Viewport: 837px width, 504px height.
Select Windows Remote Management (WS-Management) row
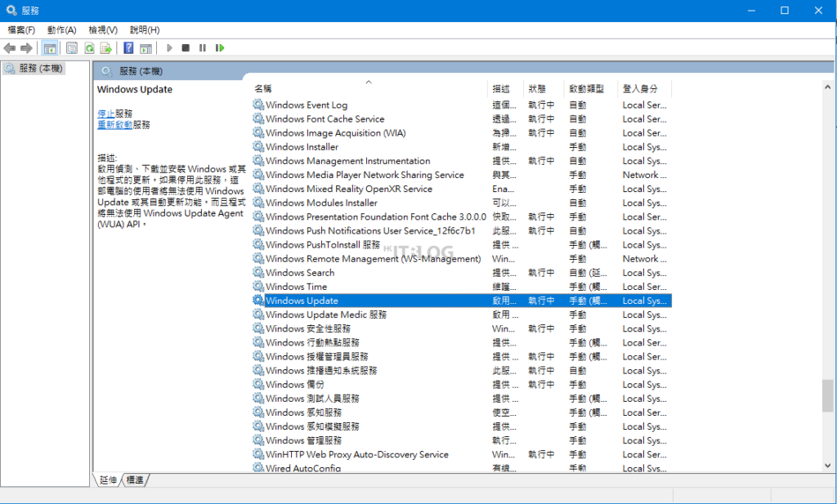[462, 259]
